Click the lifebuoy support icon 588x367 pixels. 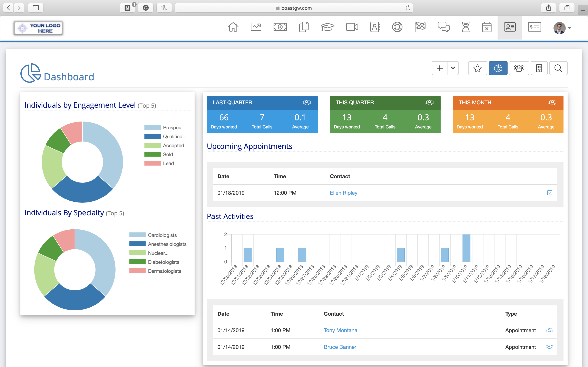coord(397,27)
